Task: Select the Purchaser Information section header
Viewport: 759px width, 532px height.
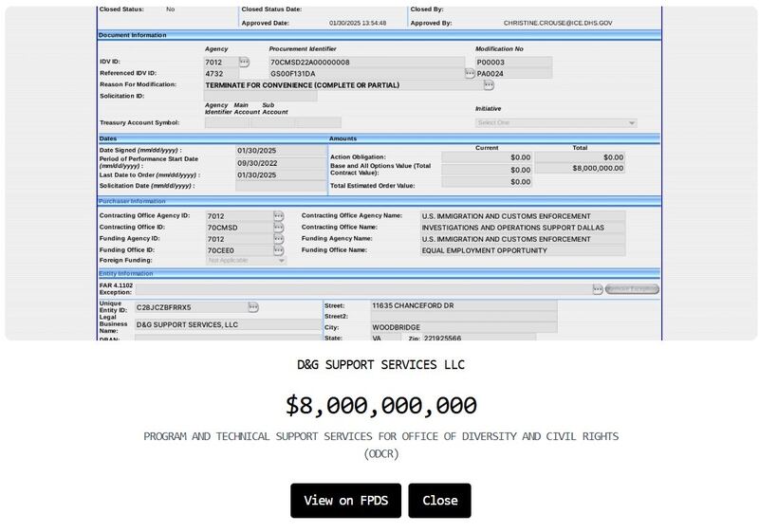Action: pyautogui.click(x=133, y=201)
